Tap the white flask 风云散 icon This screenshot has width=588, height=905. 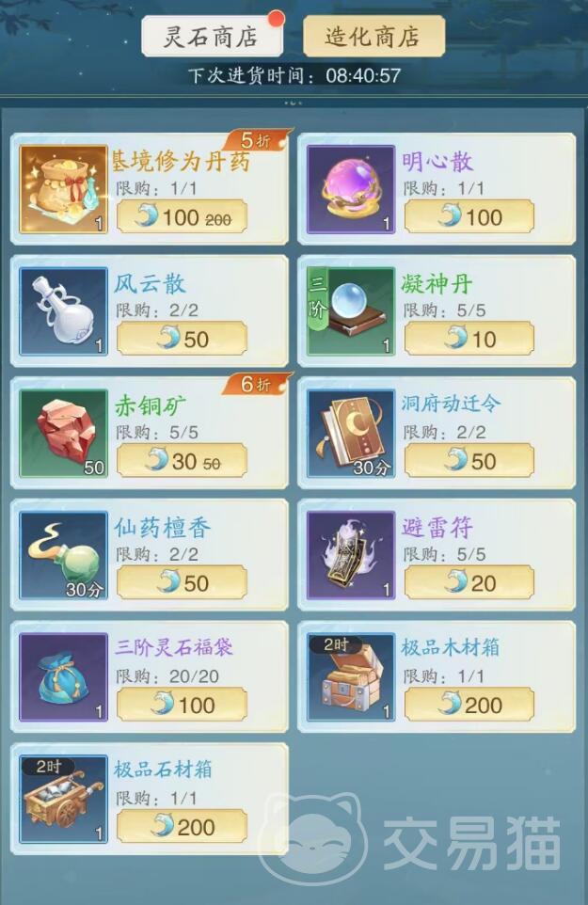pos(63,310)
